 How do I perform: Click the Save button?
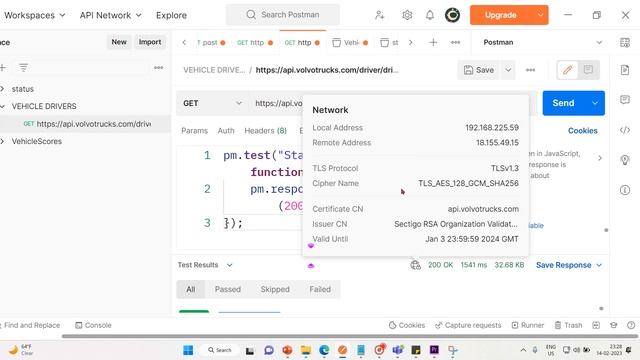pos(479,70)
